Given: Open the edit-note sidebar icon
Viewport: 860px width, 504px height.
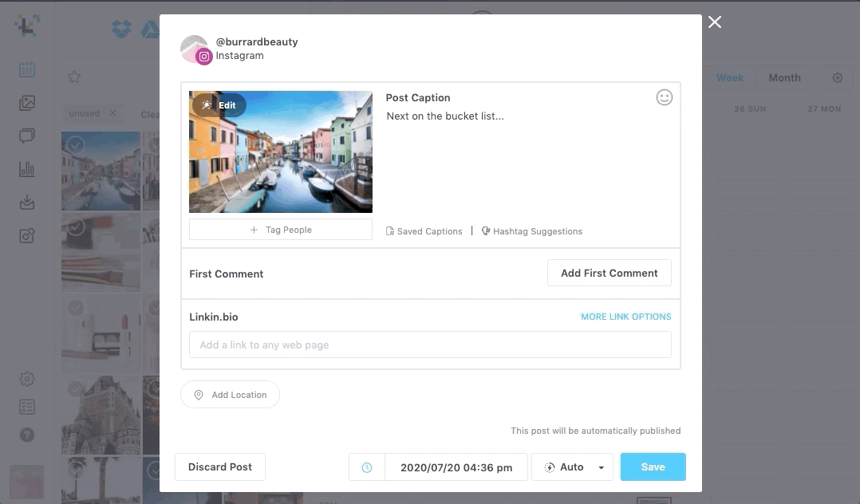Looking at the screenshot, I should [x=27, y=236].
